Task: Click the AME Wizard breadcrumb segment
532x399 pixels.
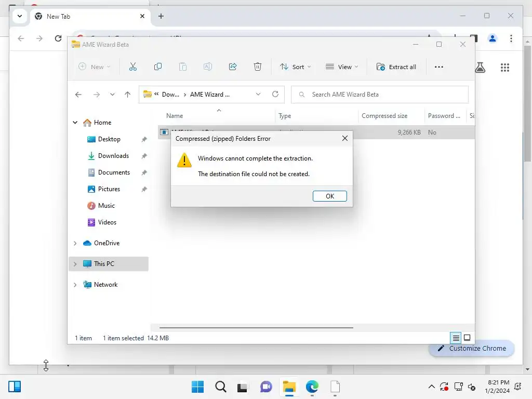Action: click(x=210, y=95)
